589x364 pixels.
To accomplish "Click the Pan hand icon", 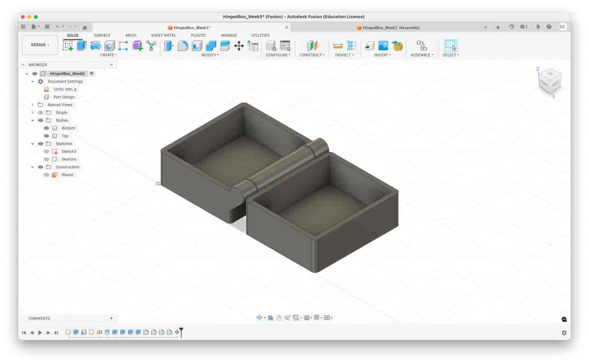I will pyautogui.click(x=279, y=318).
